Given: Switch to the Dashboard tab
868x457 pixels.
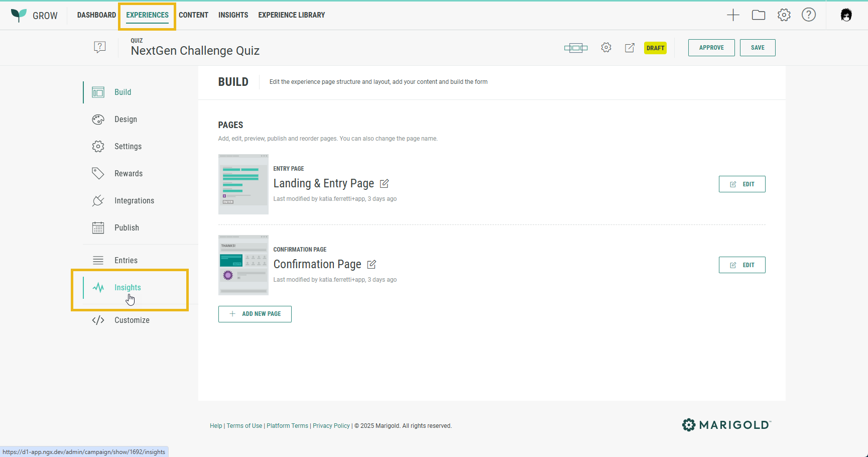Looking at the screenshot, I should (x=96, y=15).
